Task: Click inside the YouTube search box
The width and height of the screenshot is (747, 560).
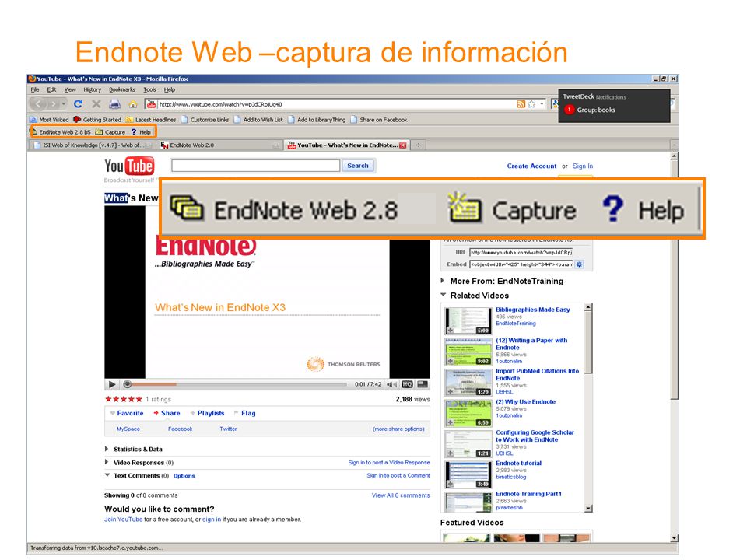Action: (x=255, y=166)
